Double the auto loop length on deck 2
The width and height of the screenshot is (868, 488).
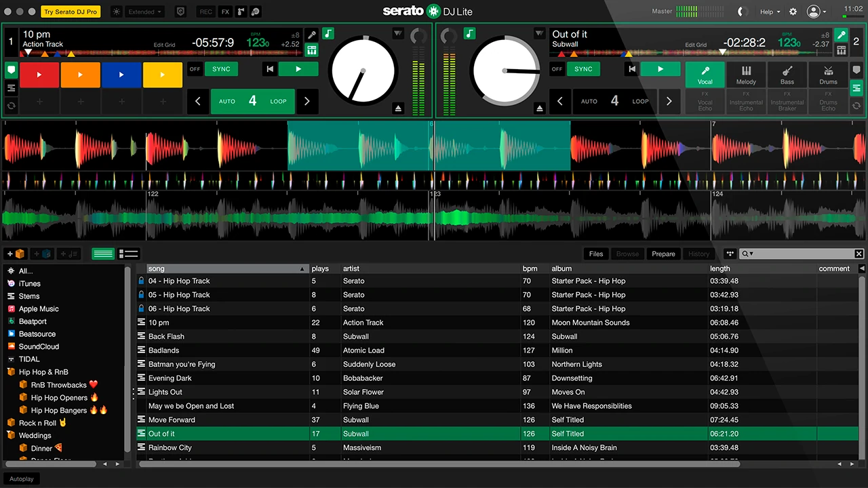click(669, 102)
